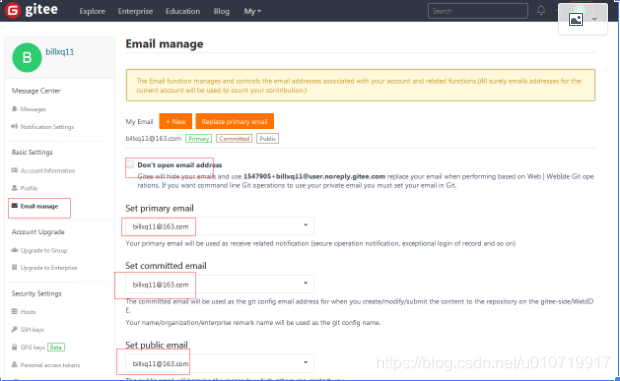
Task: Open Notification Settings in the sidebar
Action: [x=47, y=127]
